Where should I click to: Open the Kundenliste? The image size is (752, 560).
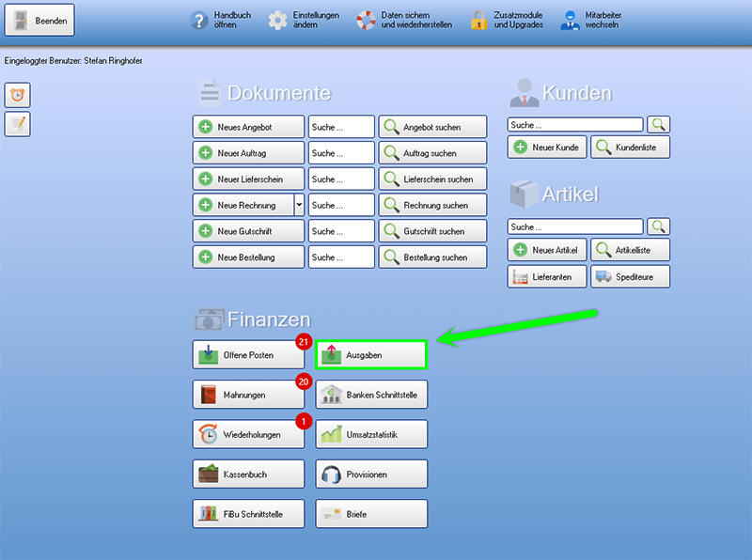[x=631, y=148]
